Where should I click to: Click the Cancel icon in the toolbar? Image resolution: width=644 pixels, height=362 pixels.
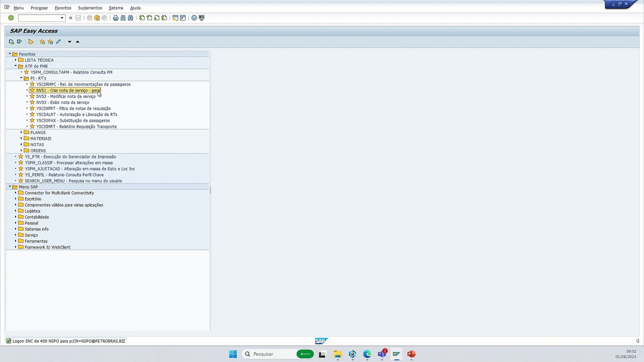(105, 18)
